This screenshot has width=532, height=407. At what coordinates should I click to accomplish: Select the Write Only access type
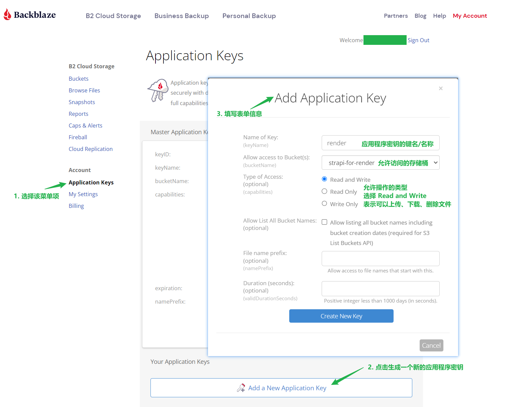(324, 203)
